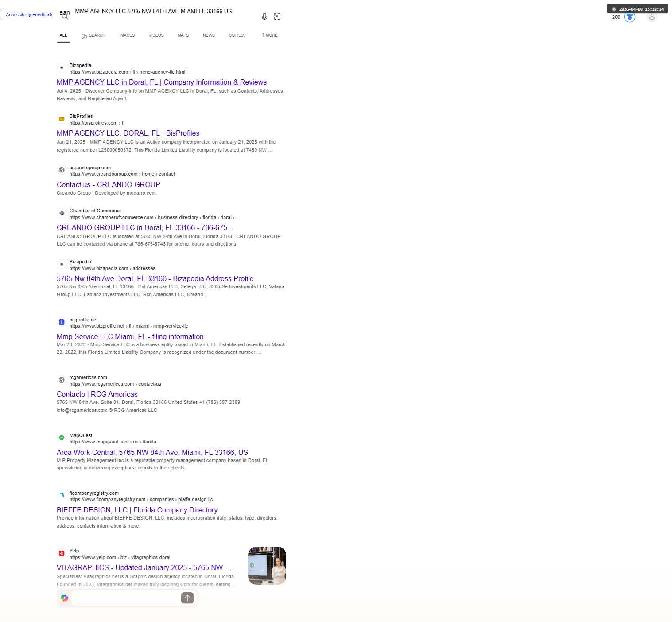The image size is (672, 622).
Task: Click the visual search camera icon
Action: 277,16
